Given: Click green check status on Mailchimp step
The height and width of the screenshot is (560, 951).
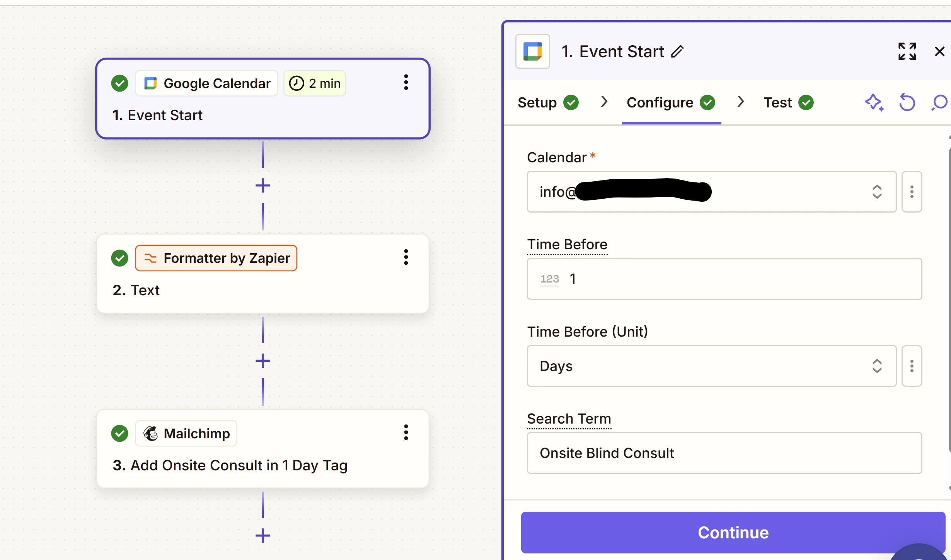Looking at the screenshot, I should tap(119, 433).
